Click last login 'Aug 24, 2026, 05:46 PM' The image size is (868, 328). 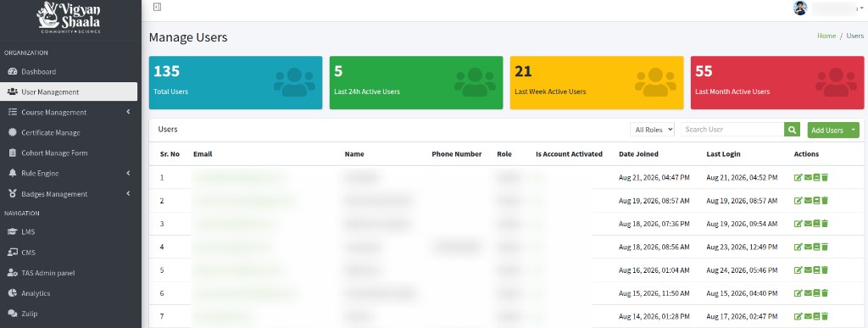pyautogui.click(x=742, y=270)
